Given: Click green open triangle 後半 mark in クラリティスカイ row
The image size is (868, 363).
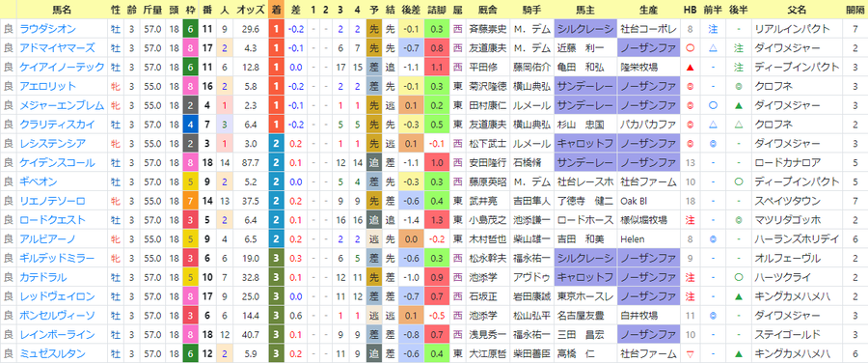Looking at the screenshot, I should [x=738, y=125].
